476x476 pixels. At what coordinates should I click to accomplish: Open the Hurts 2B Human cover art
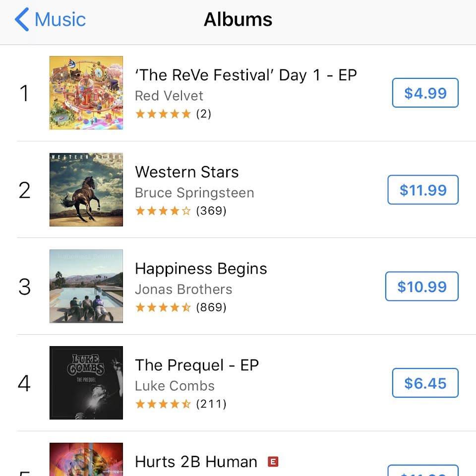(x=86, y=459)
